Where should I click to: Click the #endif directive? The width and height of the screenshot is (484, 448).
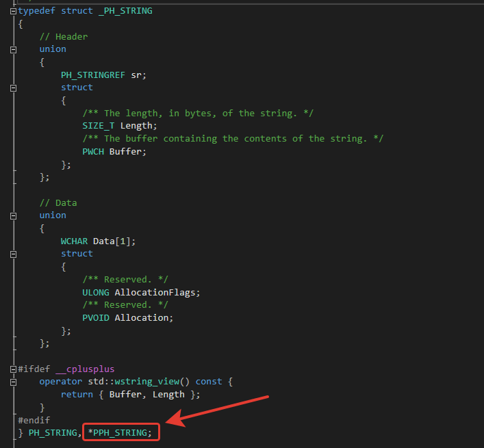34,420
